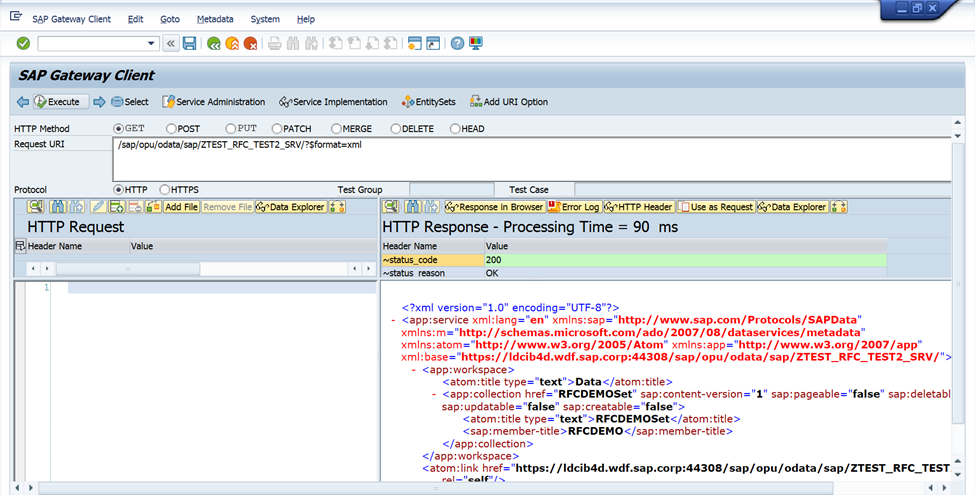Open the Error Log

click(x=573, y=206)
